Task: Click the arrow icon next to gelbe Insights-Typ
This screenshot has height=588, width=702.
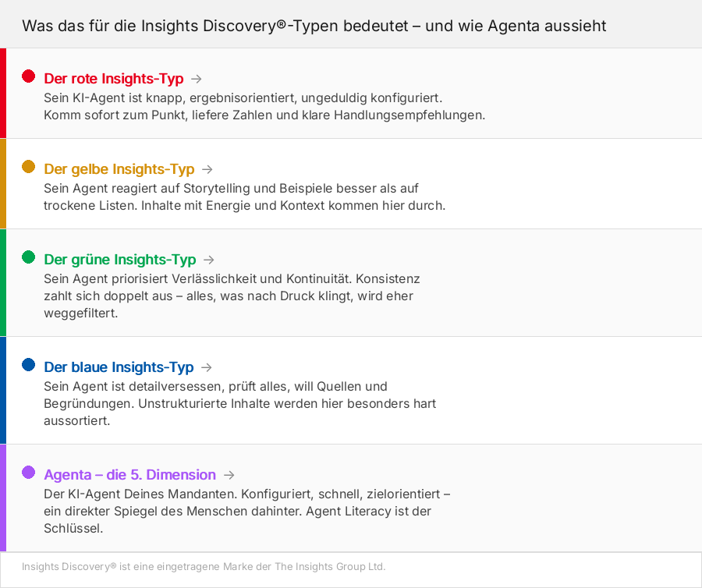Action: pyautogui.click(x=207, y=169)
